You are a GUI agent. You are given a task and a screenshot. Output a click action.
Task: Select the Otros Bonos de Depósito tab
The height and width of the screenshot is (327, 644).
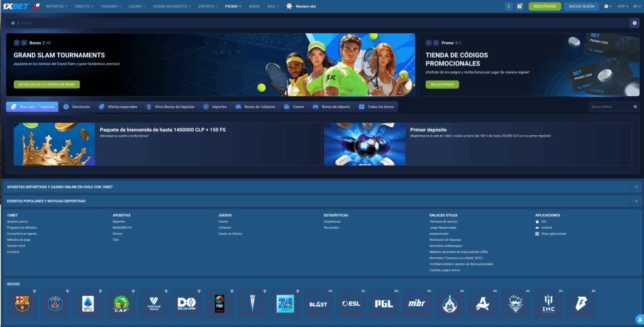pos(170,107)
